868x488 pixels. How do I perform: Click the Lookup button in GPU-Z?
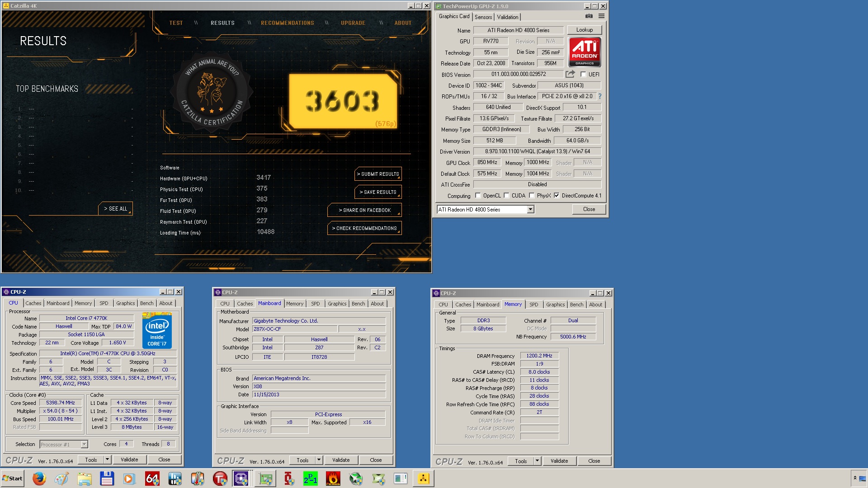[x=585, y=30]
